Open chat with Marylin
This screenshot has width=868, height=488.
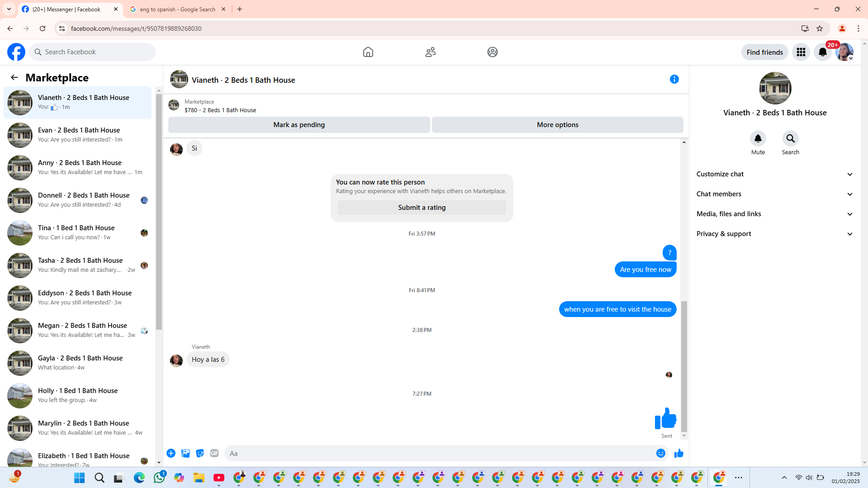[x=78, y=428]
